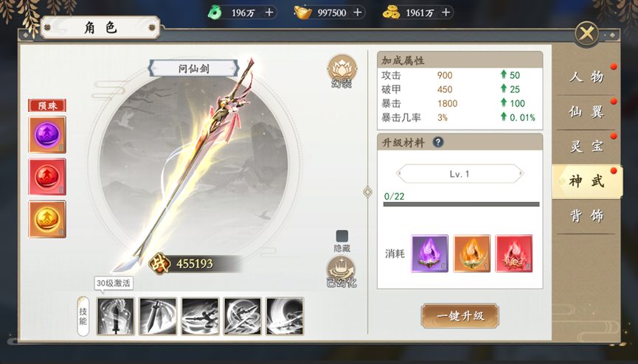Toggle the 隐藏 checkbox
The image size is (638, 364).
341,236
